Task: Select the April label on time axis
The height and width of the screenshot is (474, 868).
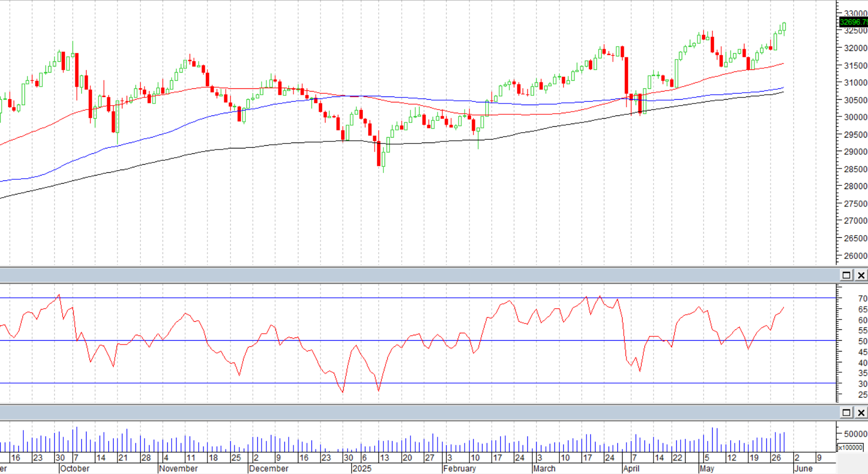Action: click(x=631, y=469)
